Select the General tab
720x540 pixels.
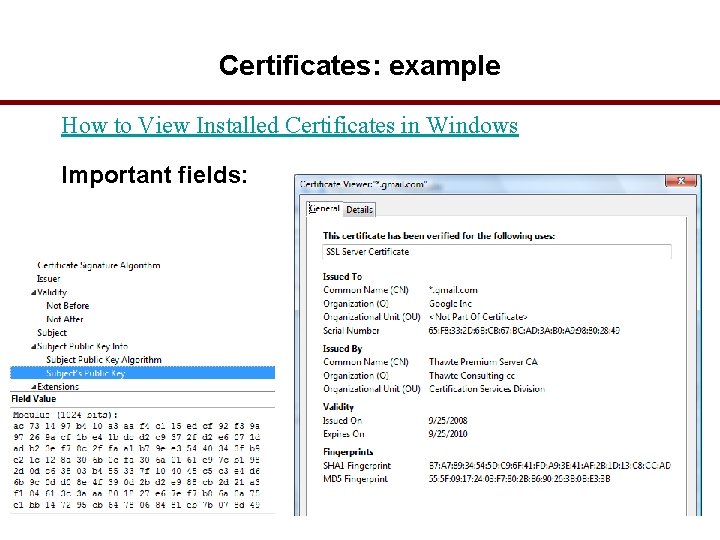(324, 208)
